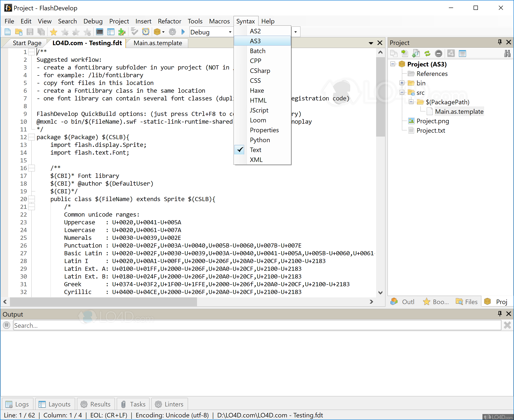The image size is (514, 420).
Task: Build the package using the box icon
Action: click(157, 31)
